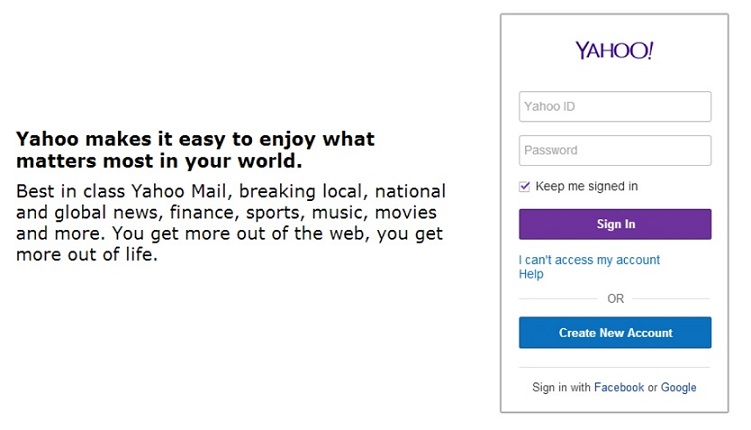Viewport: 751px width, 430px height.
Task: Sign in using the Facebook link
Action: [619, 387]
